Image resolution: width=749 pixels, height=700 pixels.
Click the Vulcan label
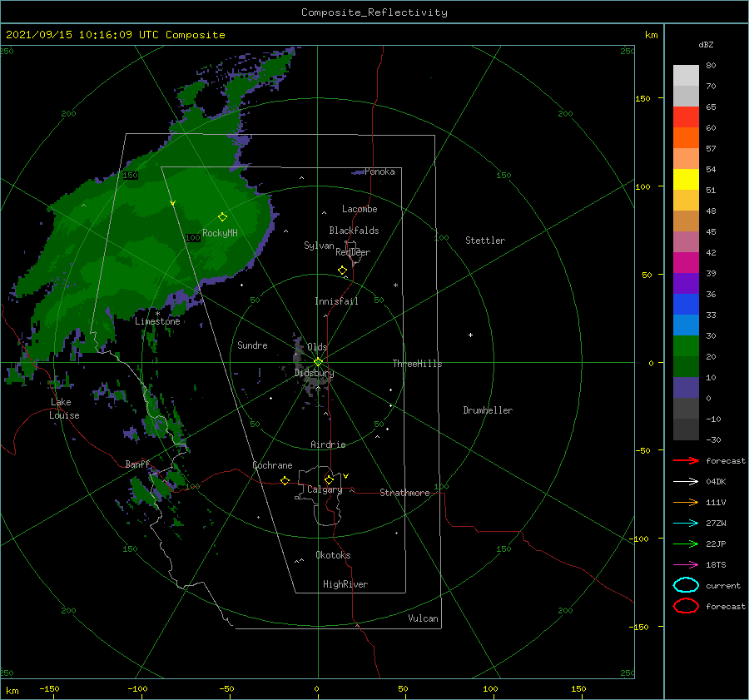click(x=423, y=618)
